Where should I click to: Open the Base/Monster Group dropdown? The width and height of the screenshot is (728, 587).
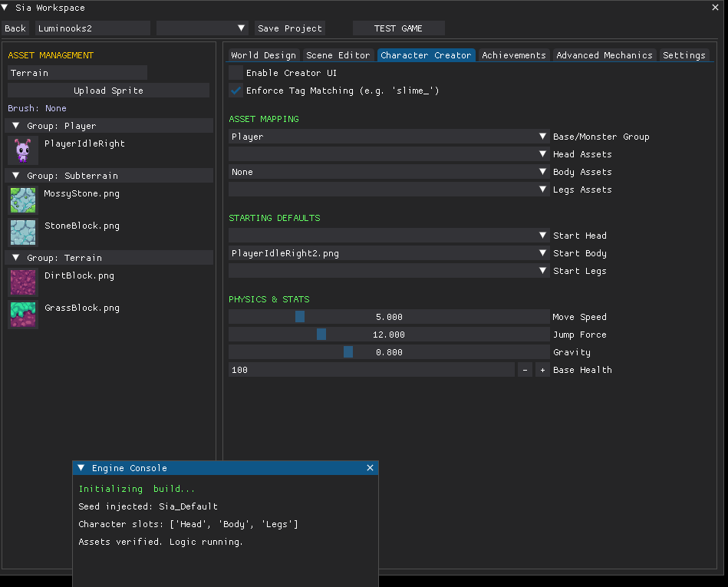[x=389, y=137]
